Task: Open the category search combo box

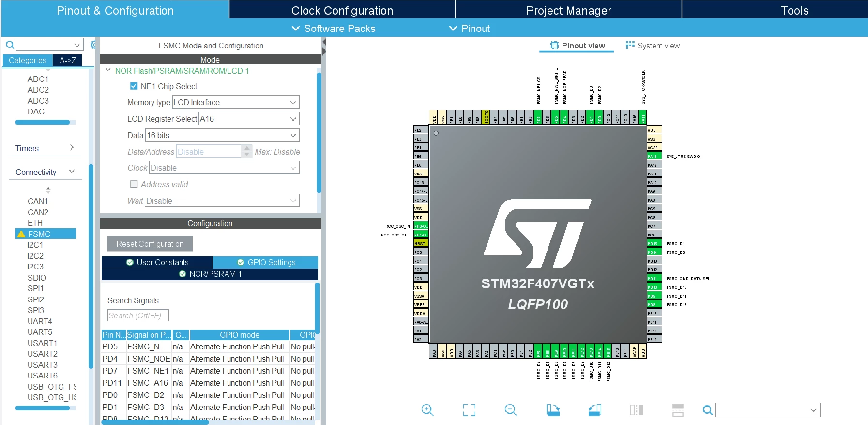Action: coord(49,45)
